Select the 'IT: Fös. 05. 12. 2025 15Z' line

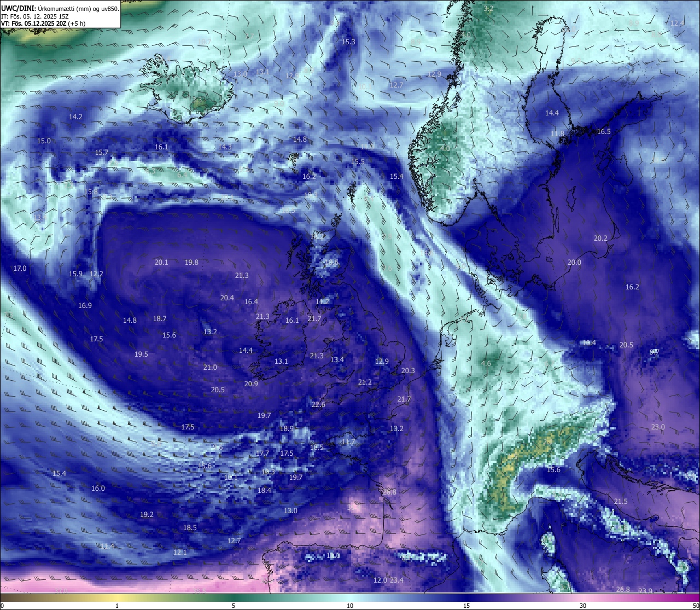click(x=35, y=16)
